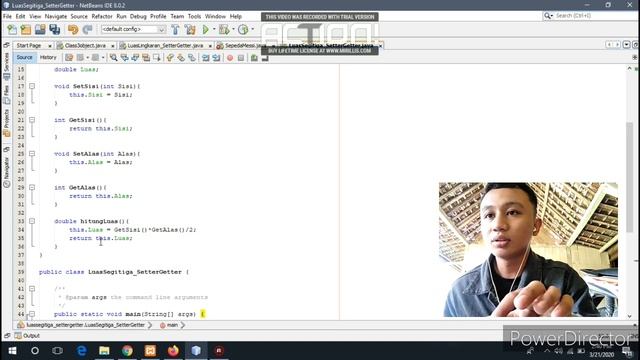The width and height of the screenshot is (640, 360).
Task: Collapse the GetAlas method fold at line 29
Action: (32, 187)
